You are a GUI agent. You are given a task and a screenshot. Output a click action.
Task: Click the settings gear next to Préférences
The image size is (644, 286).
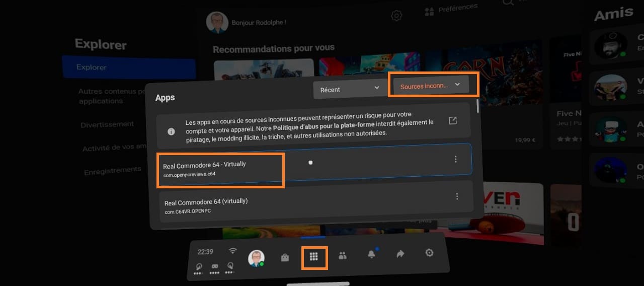coord(396,16)
